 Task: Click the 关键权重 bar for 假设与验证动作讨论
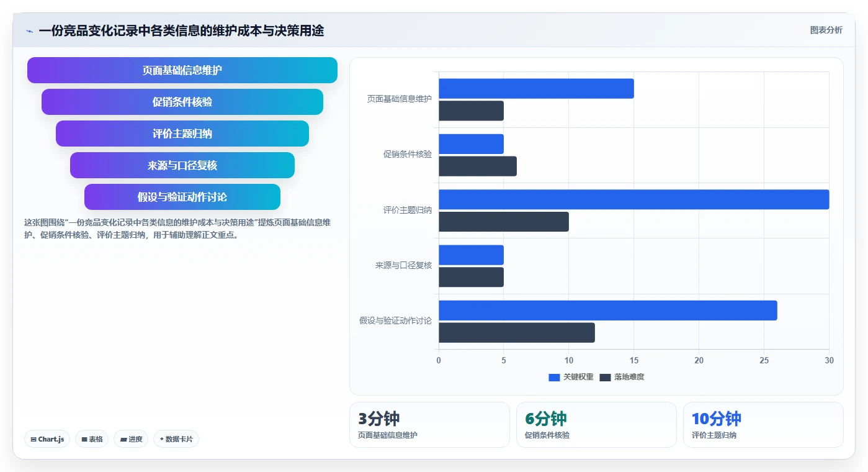(x=608, y=311)
